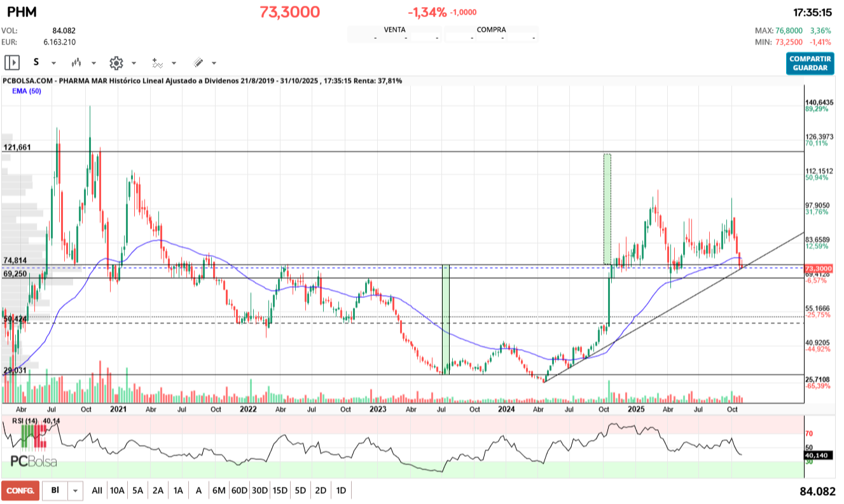Click the add indicator zigzag icon
844x504 pixels.
tap(157, 62)
